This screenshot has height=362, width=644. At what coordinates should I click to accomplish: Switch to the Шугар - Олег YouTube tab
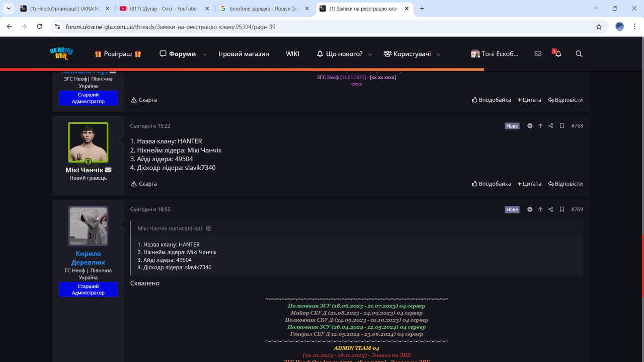pos(164,9)
